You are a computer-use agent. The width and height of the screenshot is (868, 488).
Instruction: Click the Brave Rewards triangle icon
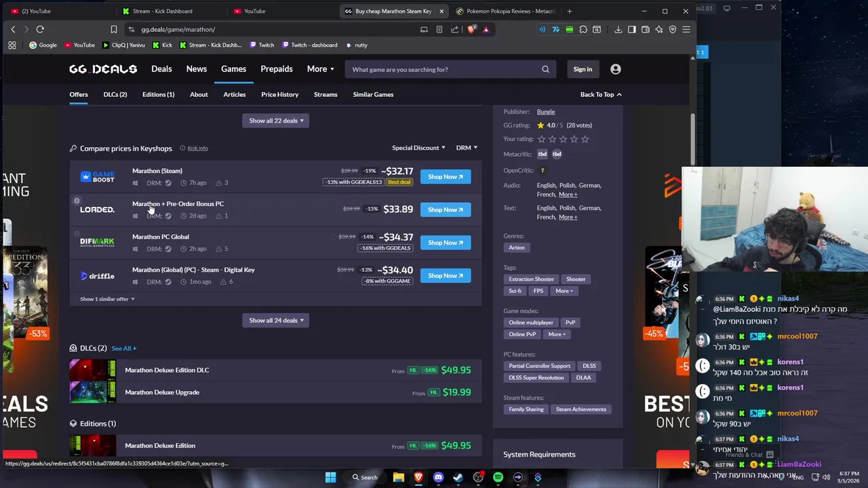(486, 29)
